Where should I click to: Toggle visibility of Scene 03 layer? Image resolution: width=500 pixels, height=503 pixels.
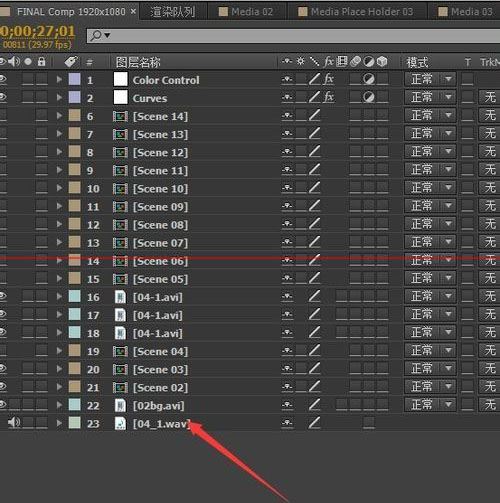point(3,368)
